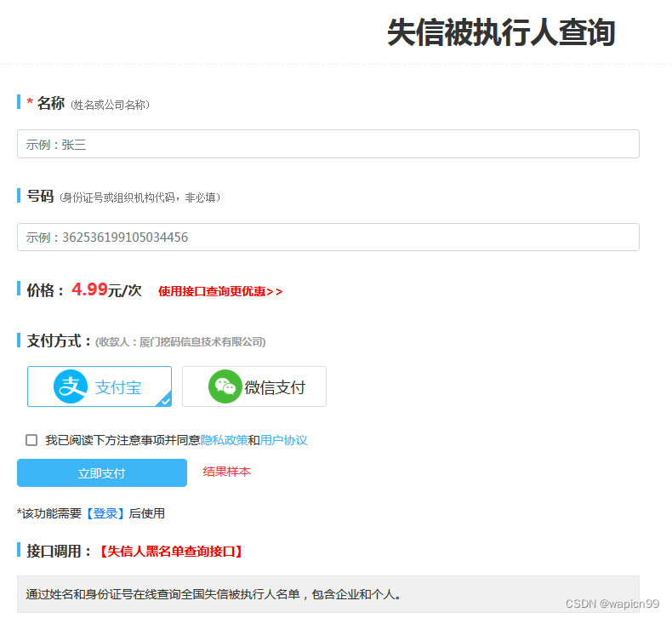Screen dimensions: 672x618
Task: Click the price text 4.99元/次
Action: coord(106,290)
